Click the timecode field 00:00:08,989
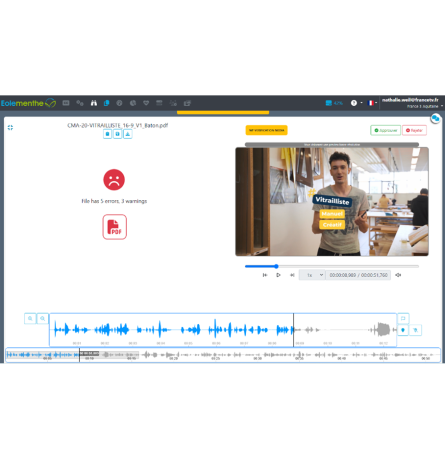 tap(358, 275)
